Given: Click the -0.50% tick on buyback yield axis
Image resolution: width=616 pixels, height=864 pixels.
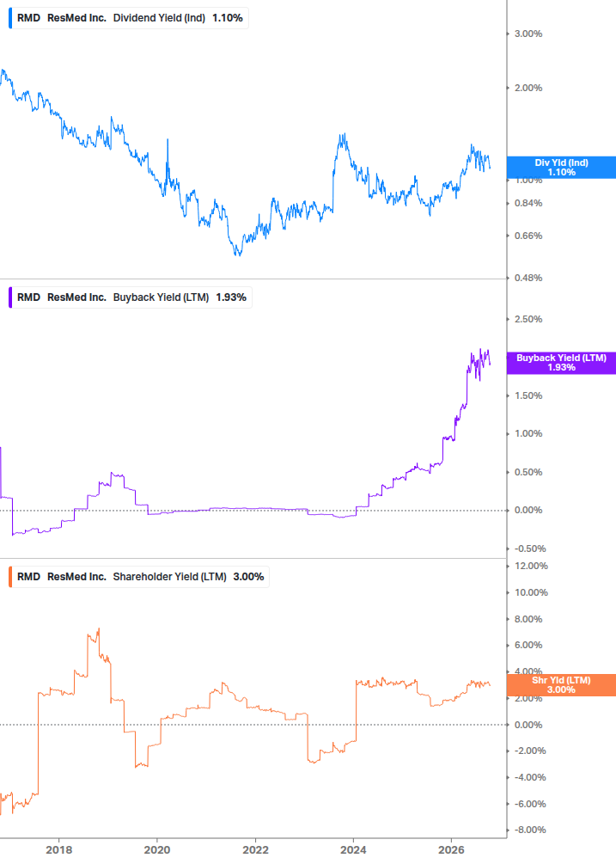Looking at the screenshot, I should tap(530, 548).
